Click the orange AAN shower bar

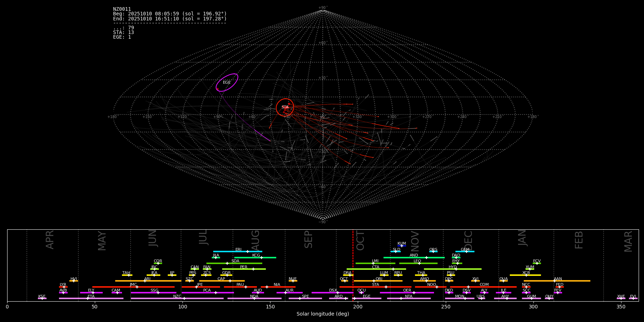pyautogui.click(x=557, y=281)
